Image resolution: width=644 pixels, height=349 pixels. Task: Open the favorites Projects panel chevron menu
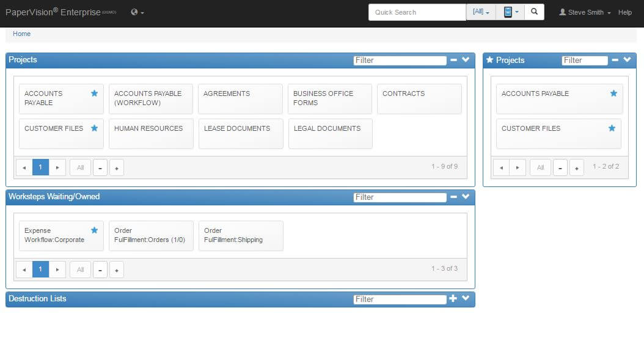tap(627, 60)
